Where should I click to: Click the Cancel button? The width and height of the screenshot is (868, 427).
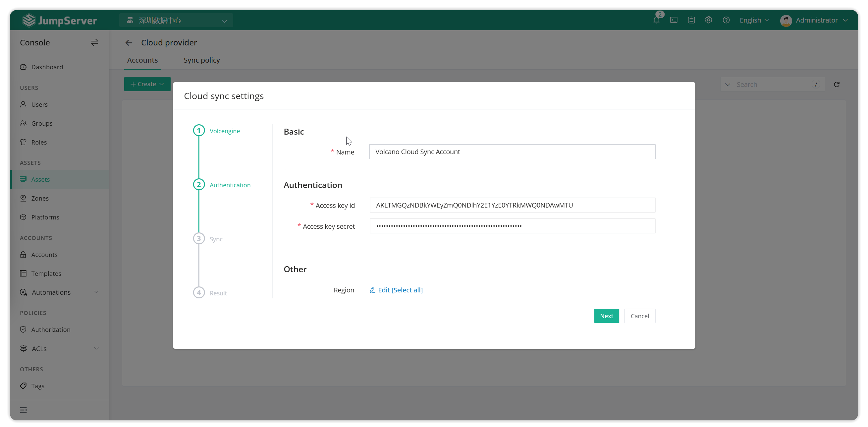(639, 316)
